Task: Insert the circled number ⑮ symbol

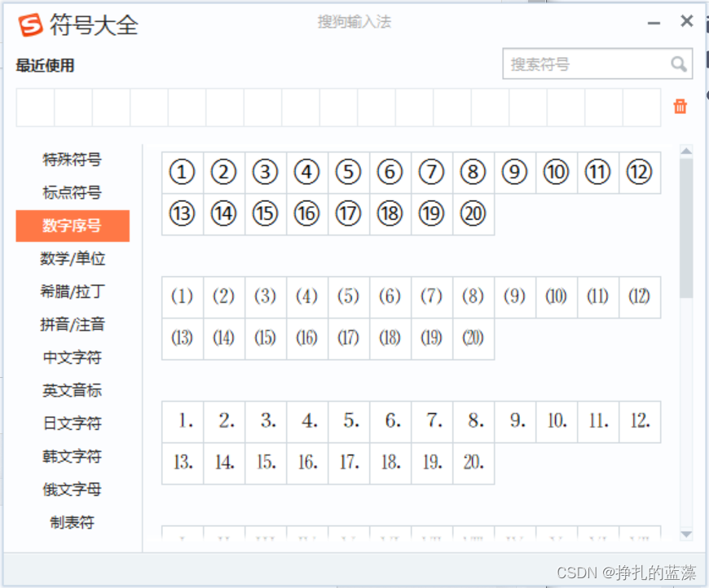Action: point(266,214)
